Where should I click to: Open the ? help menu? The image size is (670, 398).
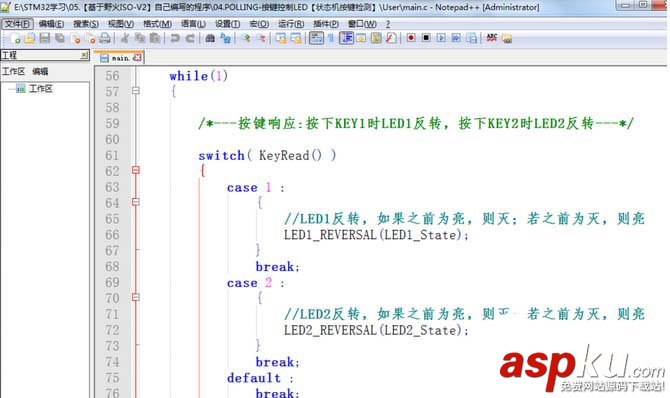pyautogui.click(x=388, y=24)
